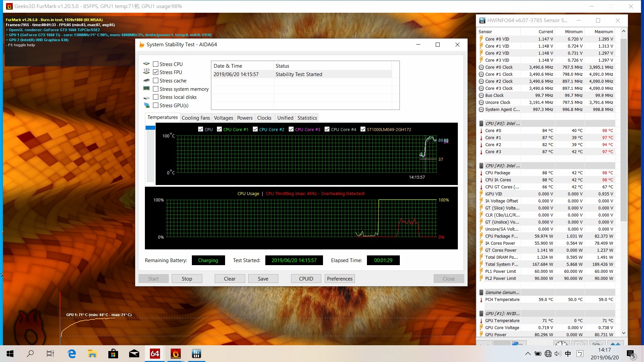This screenshot has width=644, height=362.
Task: Click the IME mode icon next to the clock
Action: click(580, 354)
